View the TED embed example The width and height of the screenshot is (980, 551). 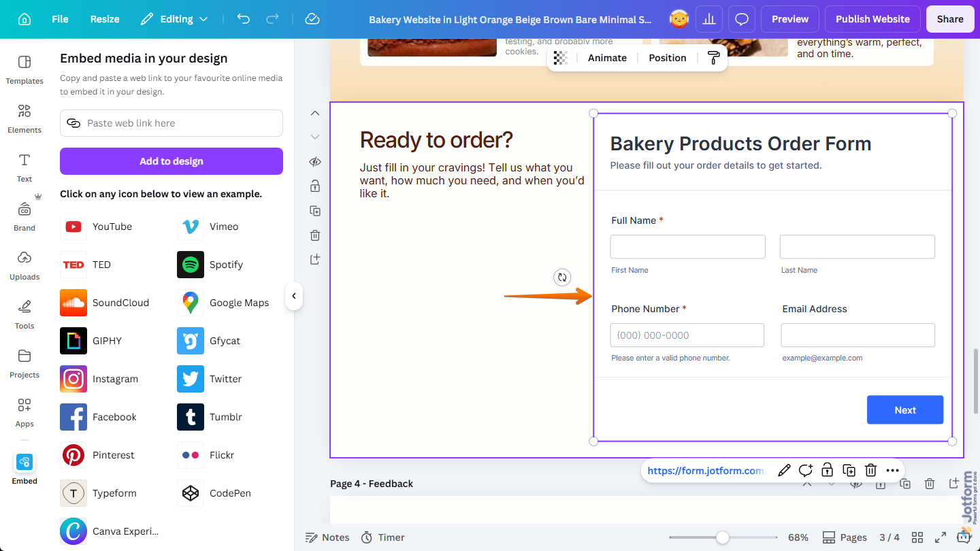(86, 265)
